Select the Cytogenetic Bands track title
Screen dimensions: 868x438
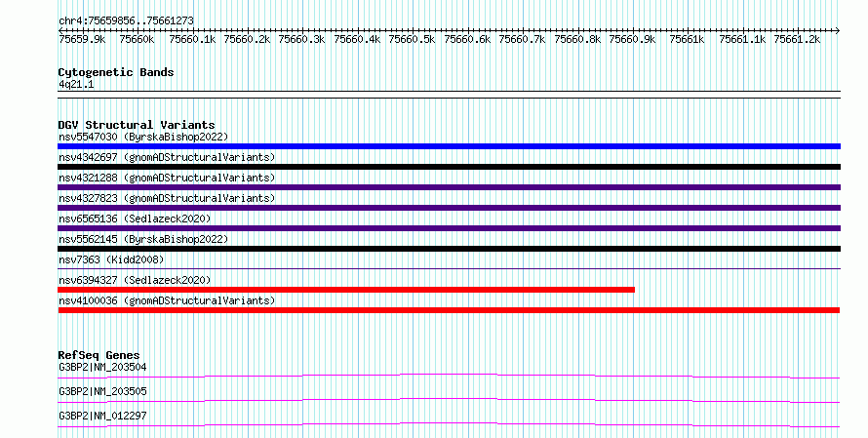pos(116,72)
